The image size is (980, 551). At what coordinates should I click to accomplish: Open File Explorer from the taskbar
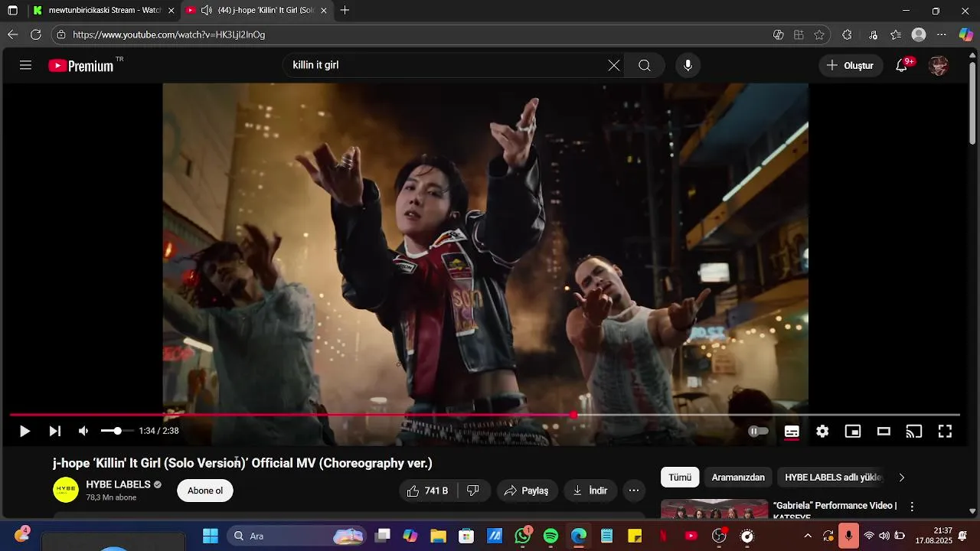[438, 536]
